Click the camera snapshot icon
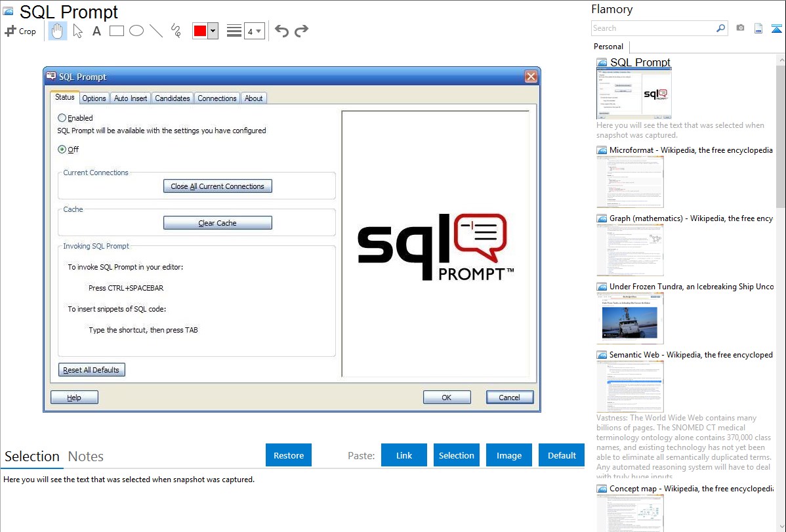The width and height of the screenshot is (786, 532). click(x=740, y=28)
